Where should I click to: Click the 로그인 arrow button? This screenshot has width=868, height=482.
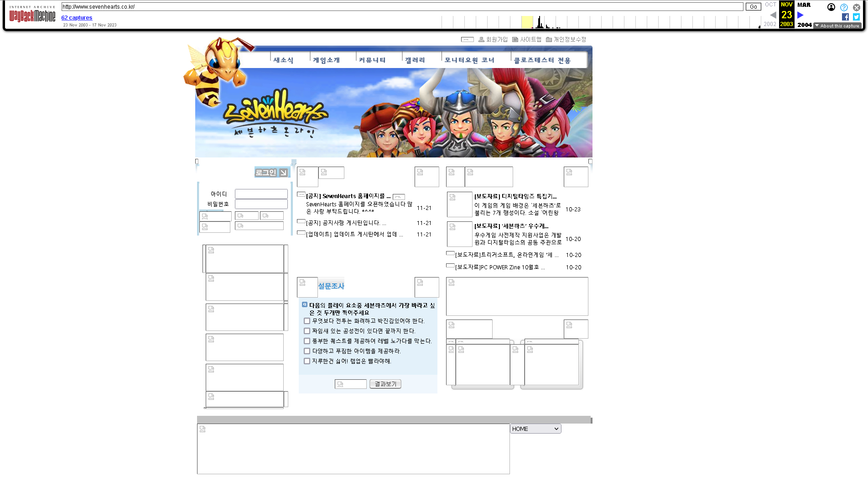272,173
